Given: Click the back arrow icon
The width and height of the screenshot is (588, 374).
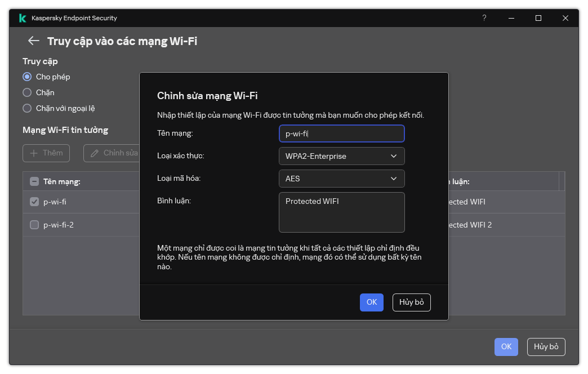Looking at the screenshot, I should [x=34, y=41].
